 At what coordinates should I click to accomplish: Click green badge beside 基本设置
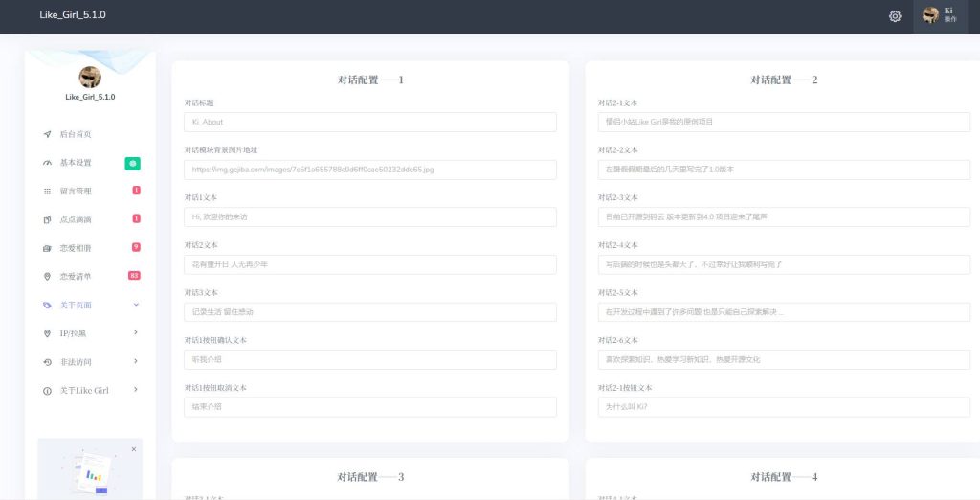[132, 164]
